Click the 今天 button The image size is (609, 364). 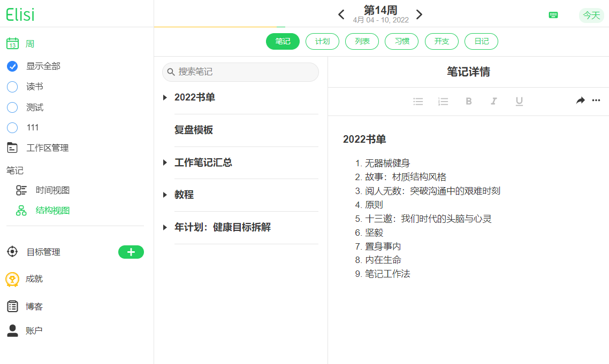591,16
